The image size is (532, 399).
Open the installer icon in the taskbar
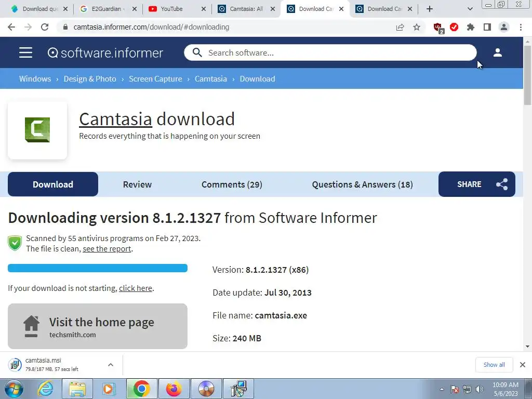(238, 389)
